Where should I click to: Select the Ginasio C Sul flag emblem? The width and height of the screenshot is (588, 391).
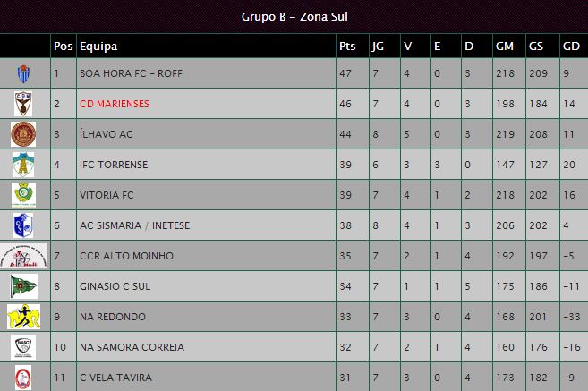(23, 286)
